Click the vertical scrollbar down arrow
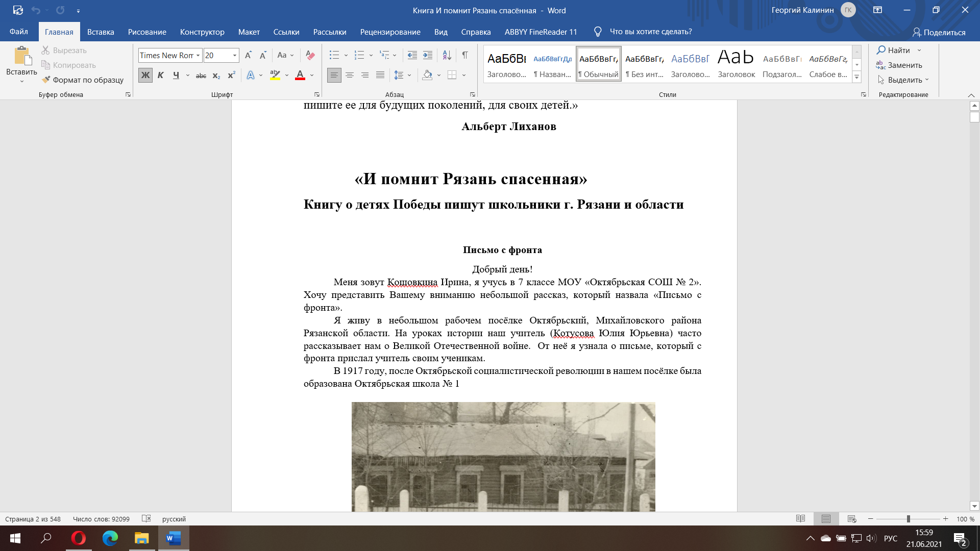Screen dimensions: 980x551 point(974,506)
